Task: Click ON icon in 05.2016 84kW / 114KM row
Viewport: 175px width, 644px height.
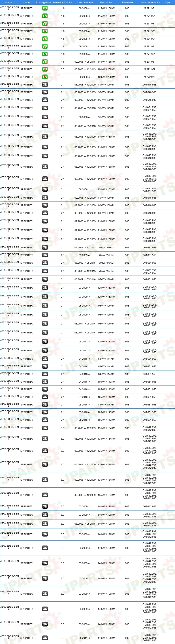Action: click(45, 404)
